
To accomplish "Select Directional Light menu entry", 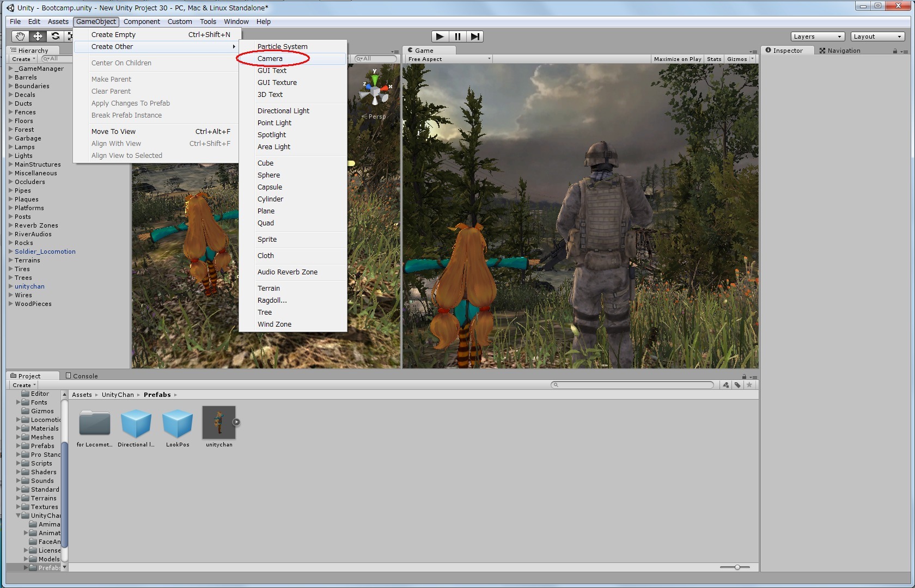I will pyautogui.click(x=283, y=111).
